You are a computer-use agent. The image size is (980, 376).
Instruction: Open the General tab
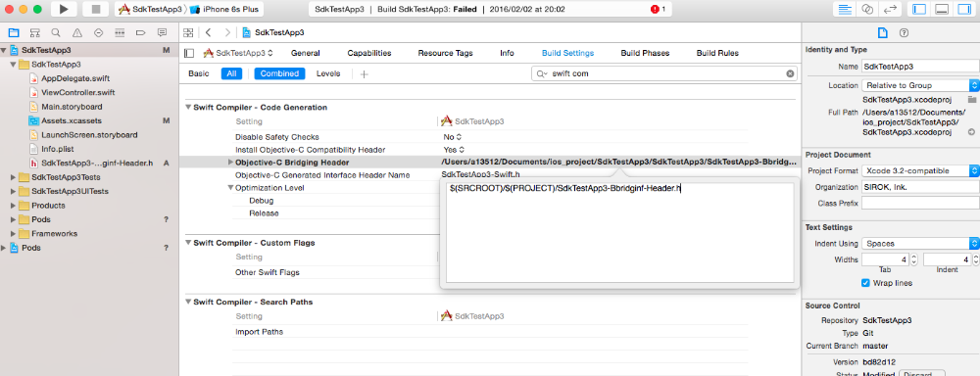tap(306, 53)
